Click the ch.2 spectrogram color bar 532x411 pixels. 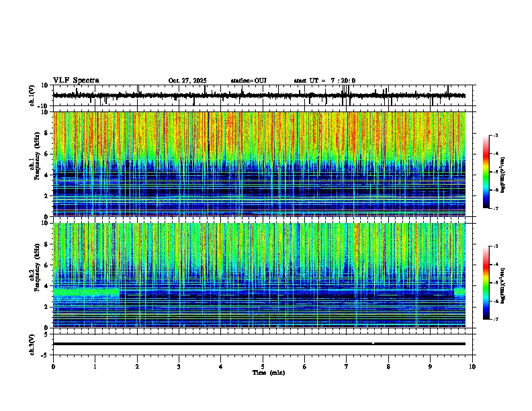(x=486, y=283)
